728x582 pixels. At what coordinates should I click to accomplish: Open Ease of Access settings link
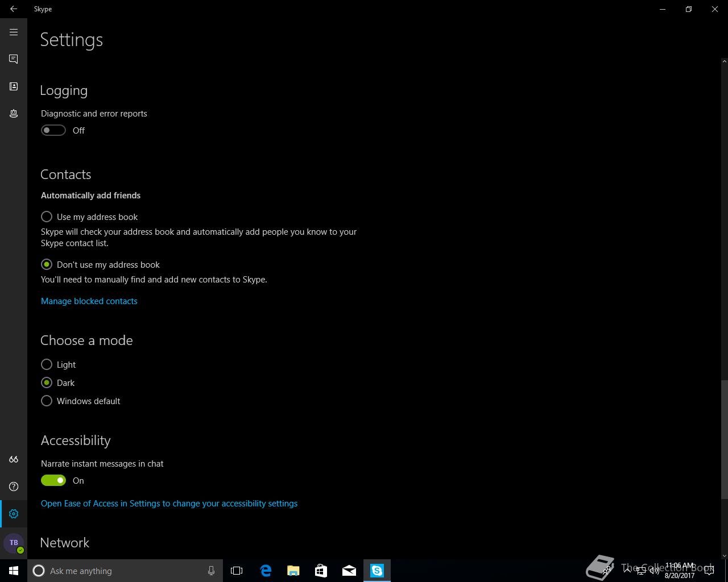click(x=169, y=504)
